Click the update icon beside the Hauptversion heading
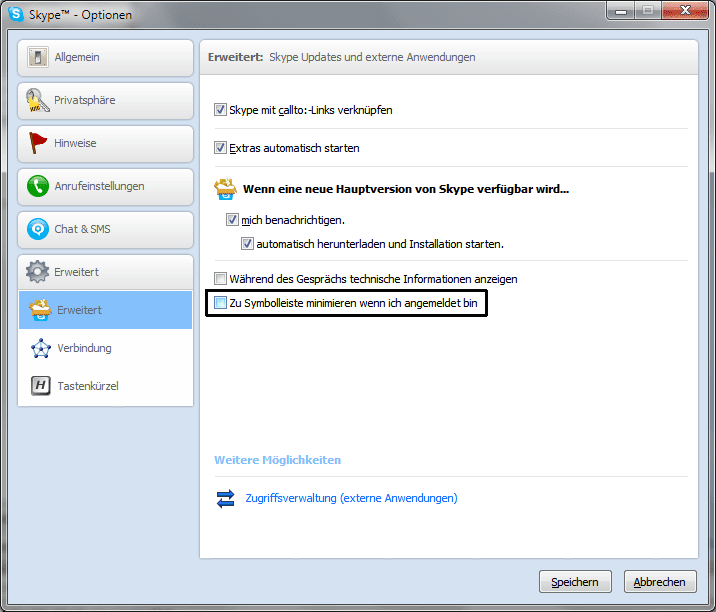 [x=226, y=189]
